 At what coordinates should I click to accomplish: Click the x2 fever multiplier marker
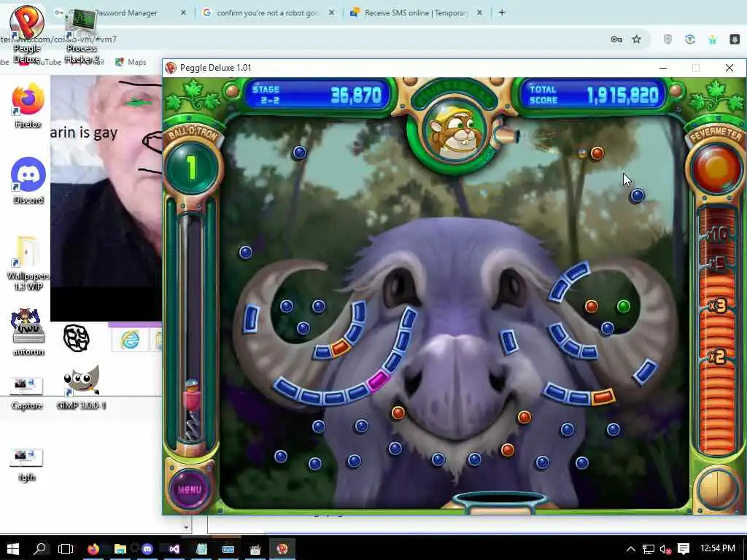click(717, 356)
